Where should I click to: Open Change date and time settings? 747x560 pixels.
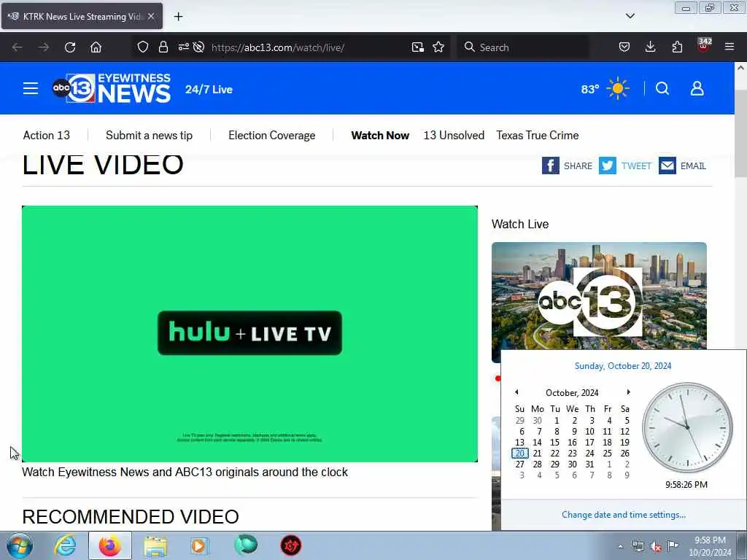point(624,515)
